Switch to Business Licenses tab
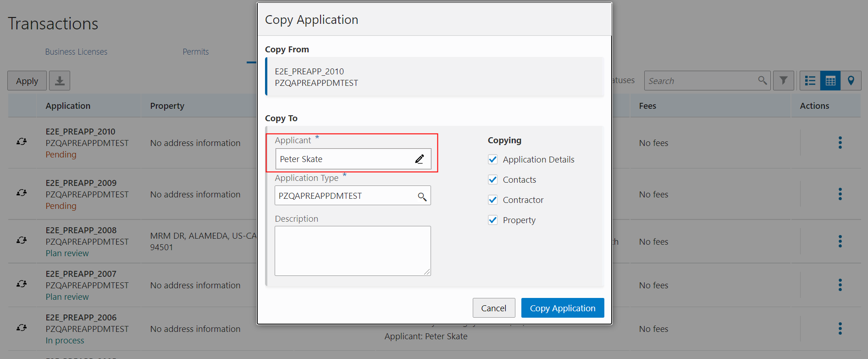 pos(76,52)
